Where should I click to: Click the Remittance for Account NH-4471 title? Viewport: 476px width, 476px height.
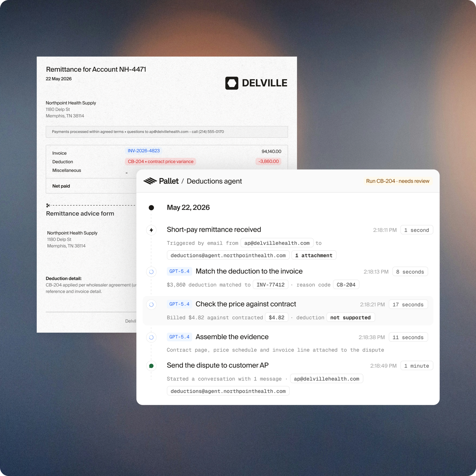click(x=96, y=69)
